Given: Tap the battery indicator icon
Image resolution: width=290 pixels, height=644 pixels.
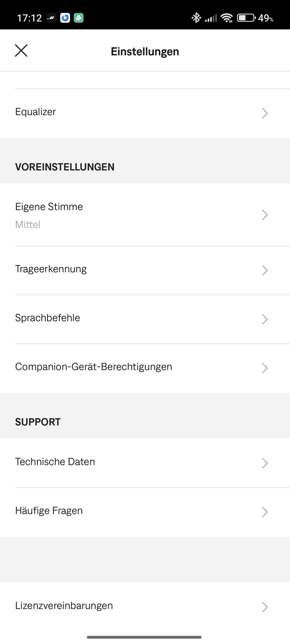Looking at the screenshot, I should point(246,18).
